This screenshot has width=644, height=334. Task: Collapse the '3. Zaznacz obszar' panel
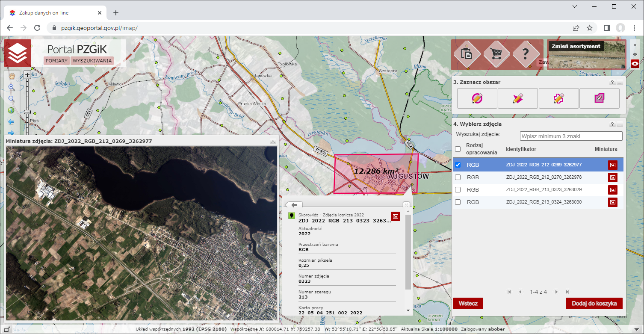click(x=620, y=83)
